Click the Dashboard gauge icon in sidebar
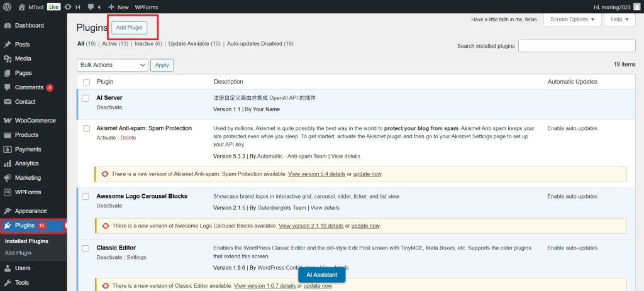Image resolution: width=644 pixels, height=291 pixels. [x=8, y=25]
